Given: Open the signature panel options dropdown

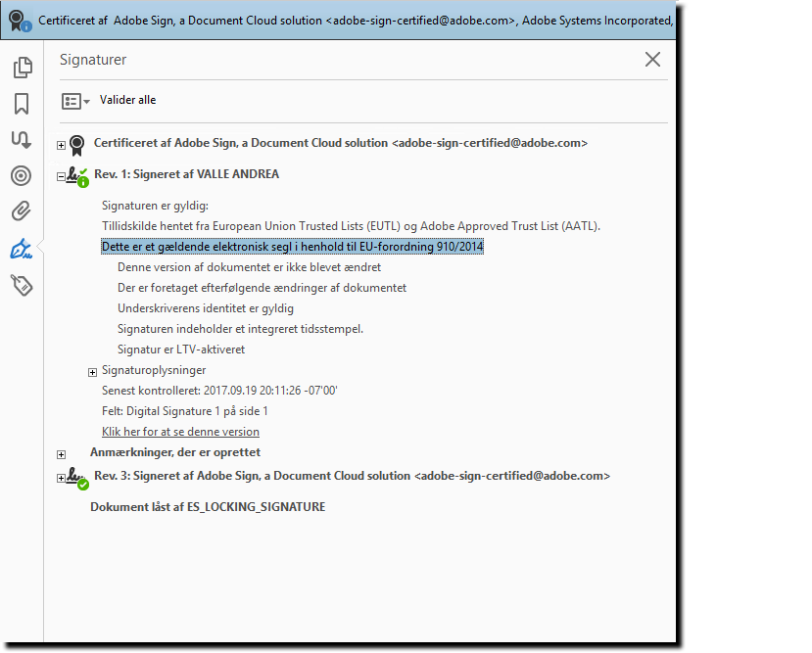Looking at the screenshot, I should [x=75, y=101].
